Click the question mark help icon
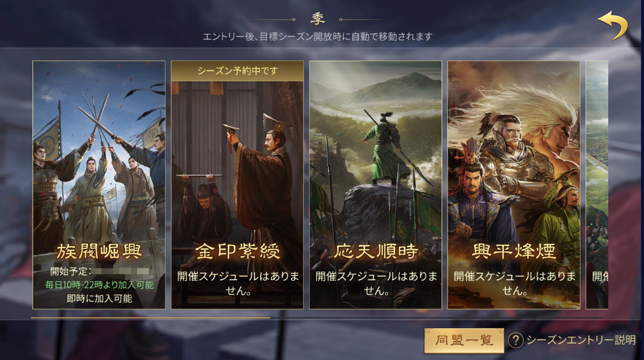The image size is (644, 360). click(516, 340)
